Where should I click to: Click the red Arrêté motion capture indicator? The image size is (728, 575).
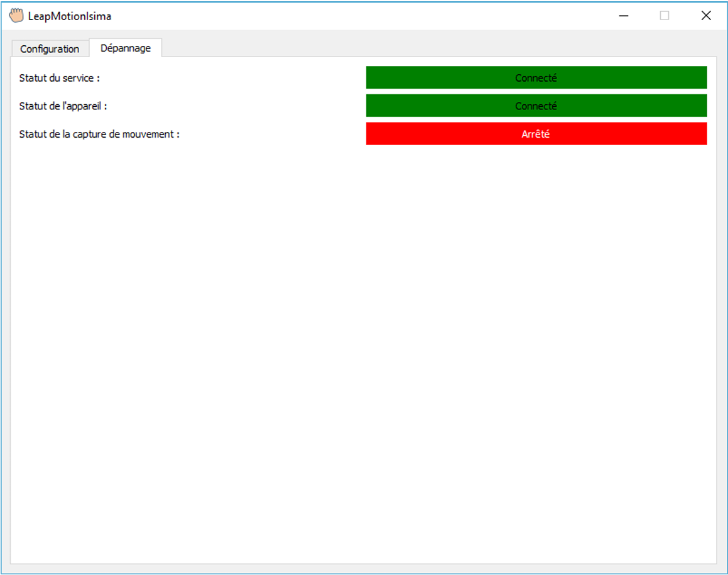(x=536, y=134)
